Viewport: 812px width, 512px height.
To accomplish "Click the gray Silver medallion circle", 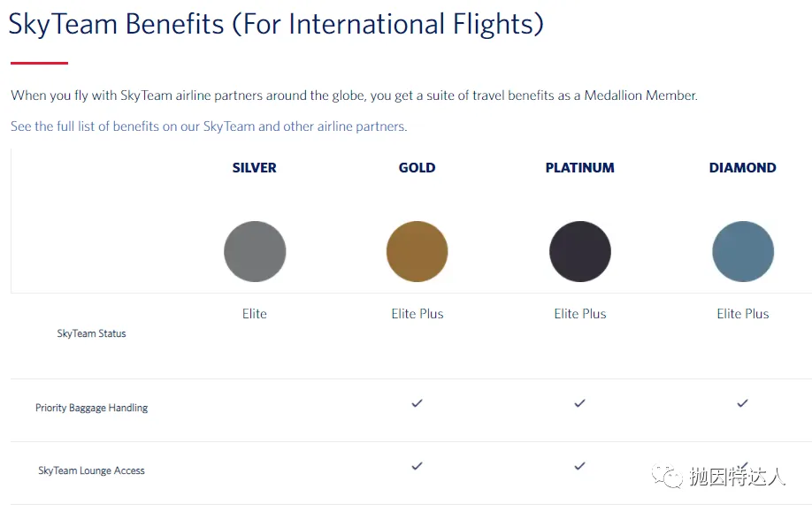I will tap(255, 252).
